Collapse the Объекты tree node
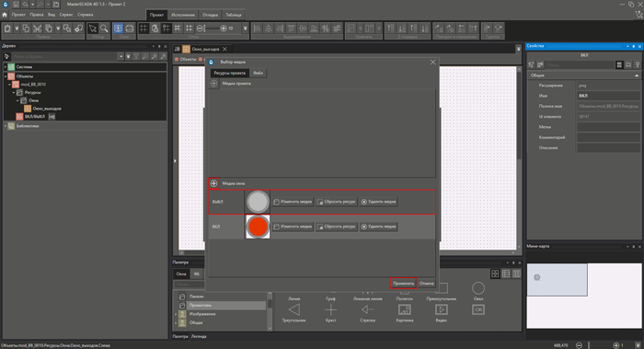Image resolution: width=644 pixels, height=349 pixels. 6,76
